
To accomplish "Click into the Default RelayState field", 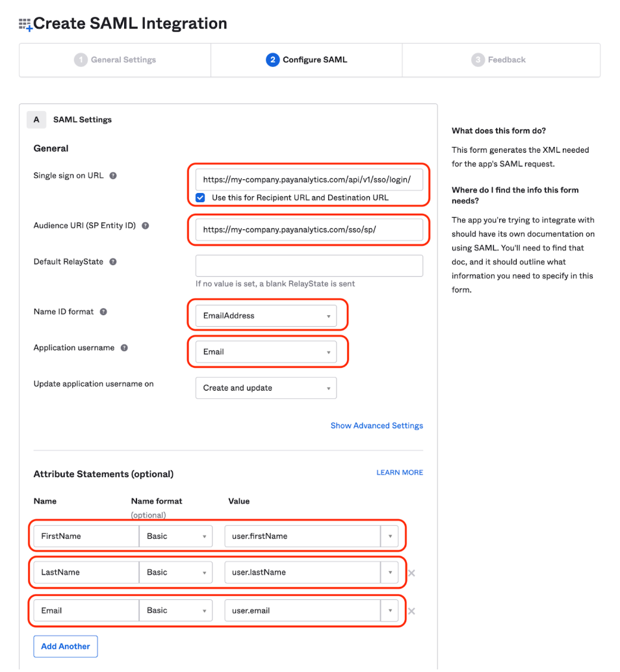I will tap(309, 266).
